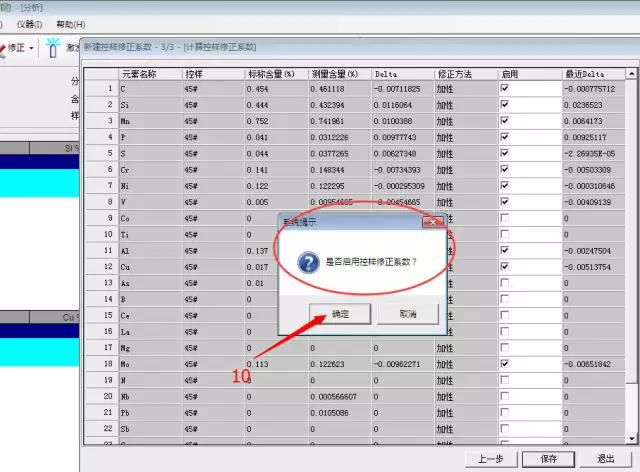640x472 pixels.
Task: Close the 系统提示 dialog with its X
Action: click(433, 220)
